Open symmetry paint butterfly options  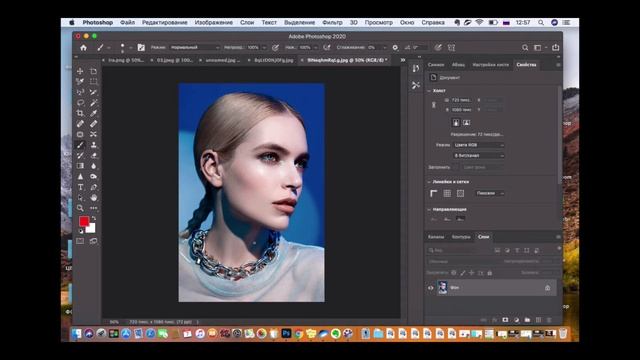tap(451, 48)
